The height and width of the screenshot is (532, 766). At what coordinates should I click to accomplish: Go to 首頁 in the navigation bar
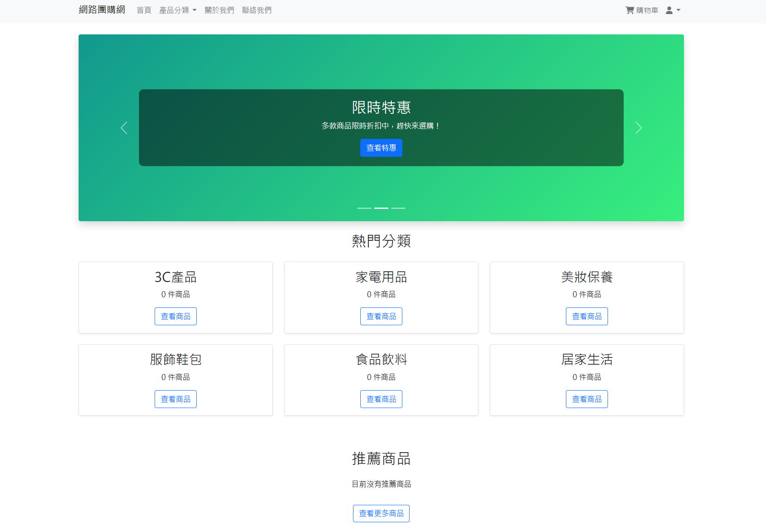pyautogui.click(x=144, y=10)
